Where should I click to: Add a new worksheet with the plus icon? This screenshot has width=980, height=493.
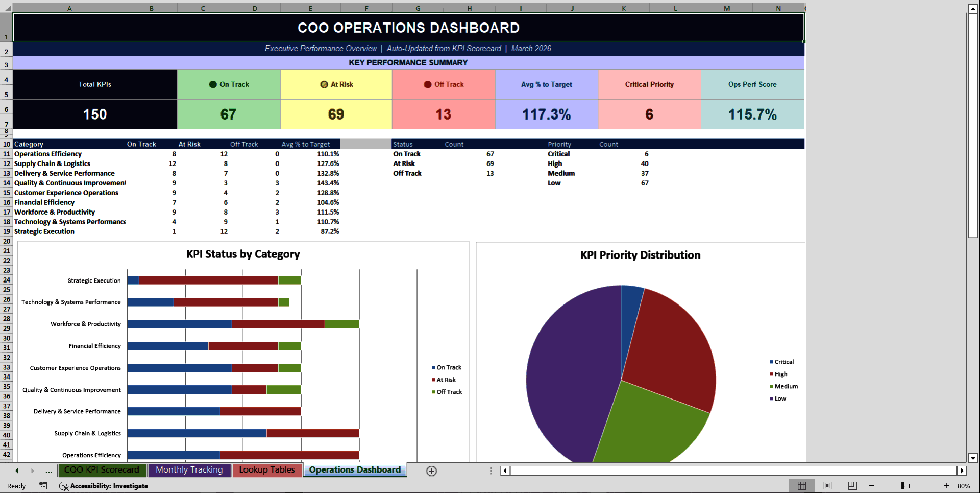pyautogui.click(x=431, y=471)
